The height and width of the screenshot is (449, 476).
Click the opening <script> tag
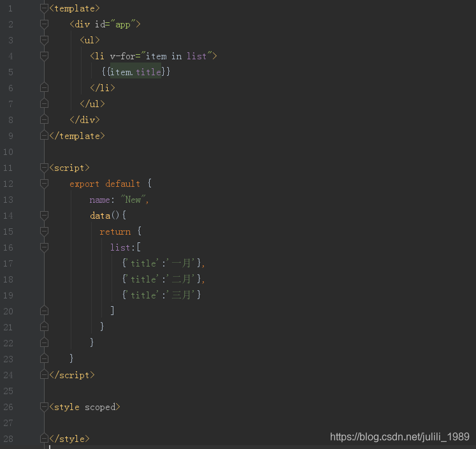click(x=69, y=168)
